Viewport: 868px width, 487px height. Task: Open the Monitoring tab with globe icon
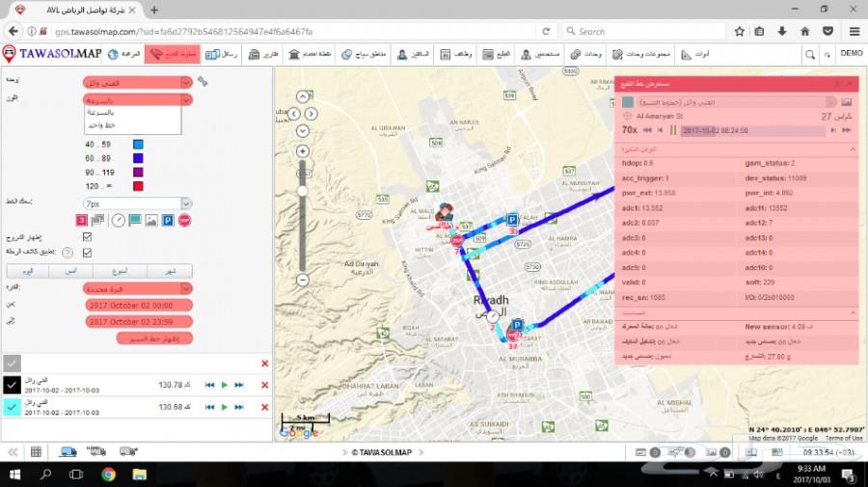click(x=124, y=54)
